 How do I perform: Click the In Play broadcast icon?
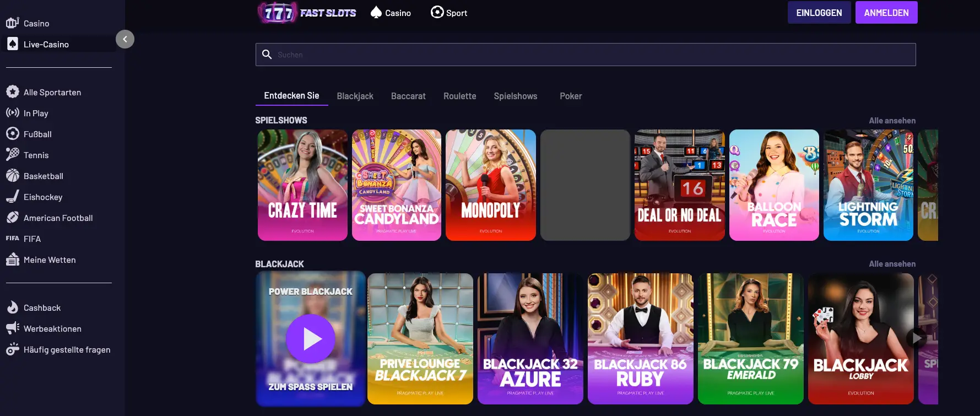(x=13, y=113)
